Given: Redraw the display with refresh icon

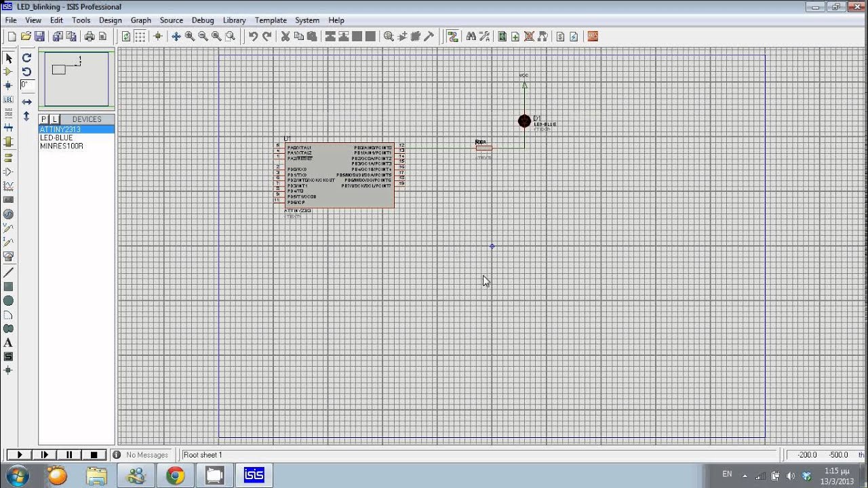Looking at the screenshot, I should pos(126,37).
